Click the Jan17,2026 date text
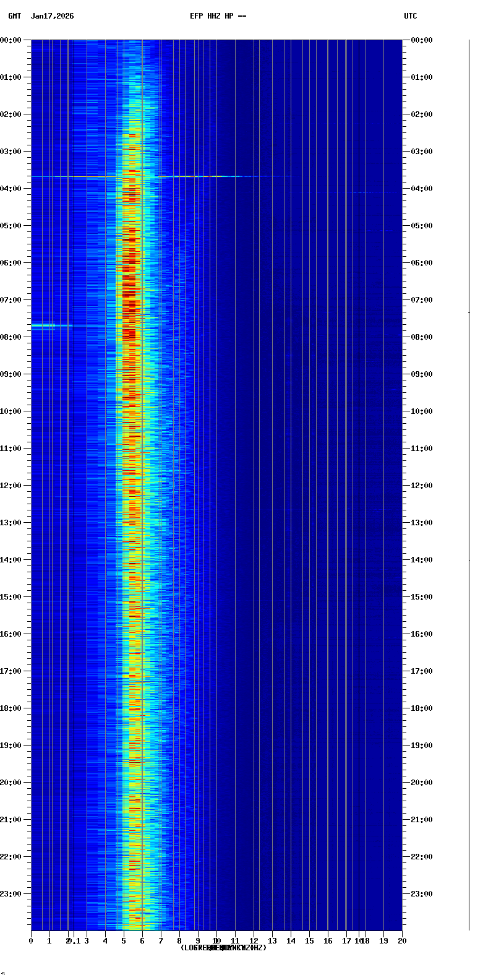Viewport: 496px width, 980px height. 52,16
